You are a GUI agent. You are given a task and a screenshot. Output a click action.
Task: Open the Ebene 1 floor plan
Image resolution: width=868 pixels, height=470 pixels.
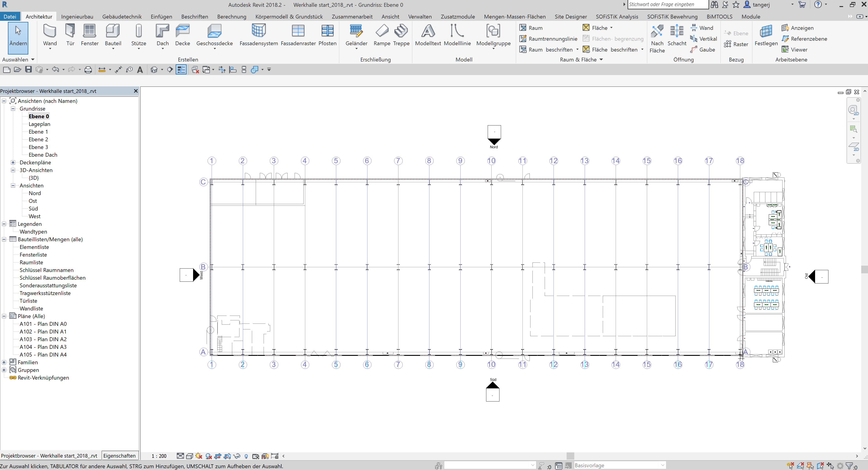(38, 132)
